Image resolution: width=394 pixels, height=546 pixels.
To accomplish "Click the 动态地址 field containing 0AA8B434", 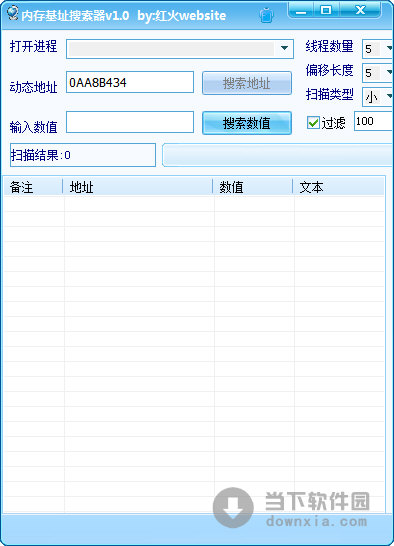I will 130,82.
